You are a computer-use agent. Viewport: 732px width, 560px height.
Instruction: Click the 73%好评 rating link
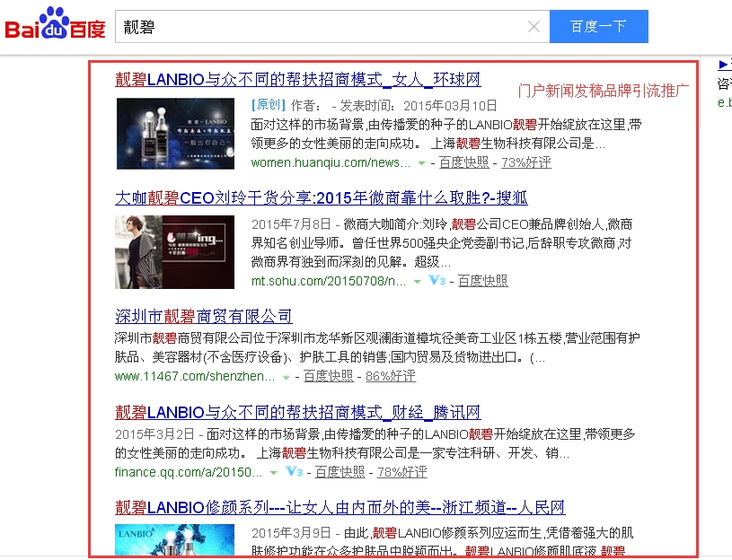(526, 162)
